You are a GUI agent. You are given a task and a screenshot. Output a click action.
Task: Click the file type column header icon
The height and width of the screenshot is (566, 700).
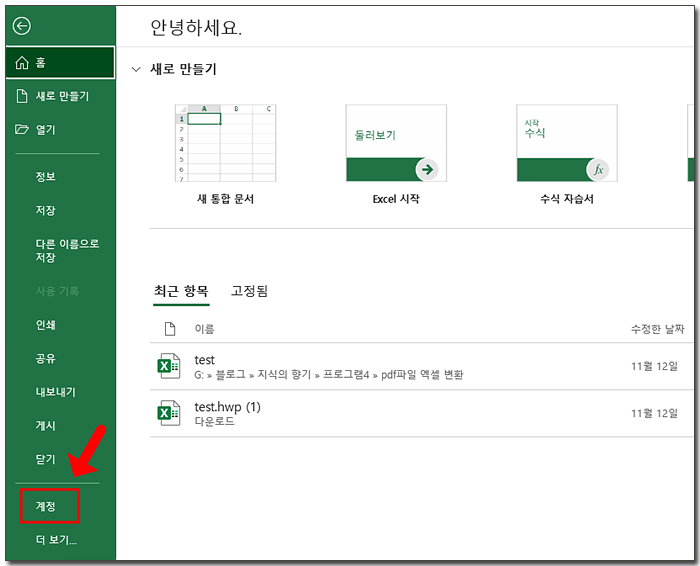tap(170, 329)
